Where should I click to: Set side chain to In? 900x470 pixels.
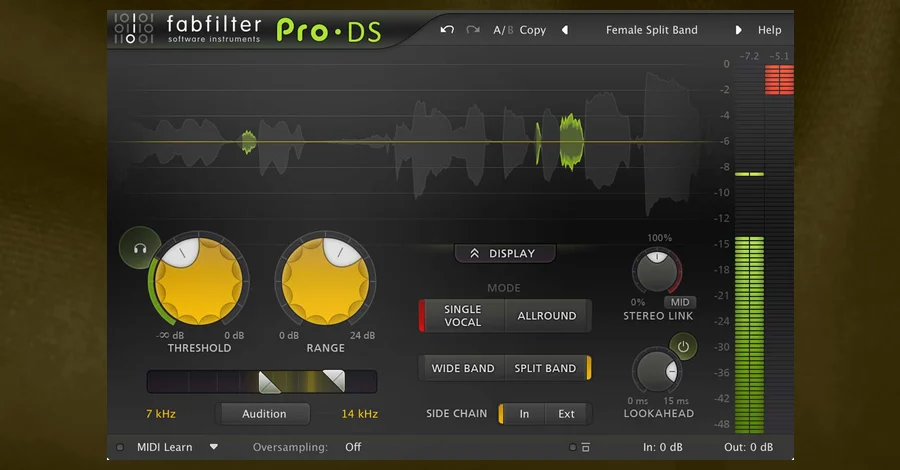point(523,414)
